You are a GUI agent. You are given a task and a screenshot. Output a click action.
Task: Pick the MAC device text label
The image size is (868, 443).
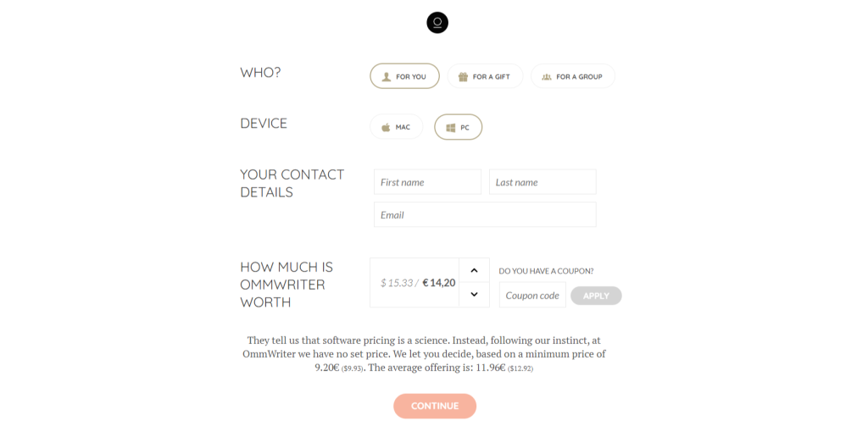coord(403,127)
